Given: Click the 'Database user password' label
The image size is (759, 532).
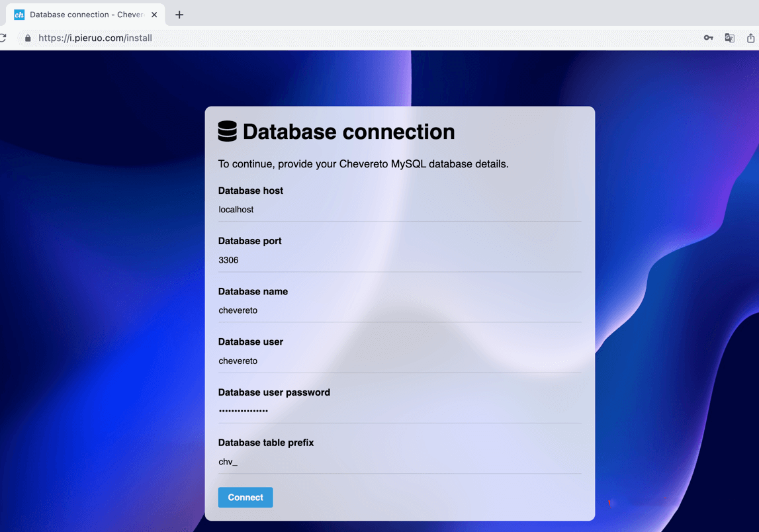Looking at the screenshot, I should (274, 392).
